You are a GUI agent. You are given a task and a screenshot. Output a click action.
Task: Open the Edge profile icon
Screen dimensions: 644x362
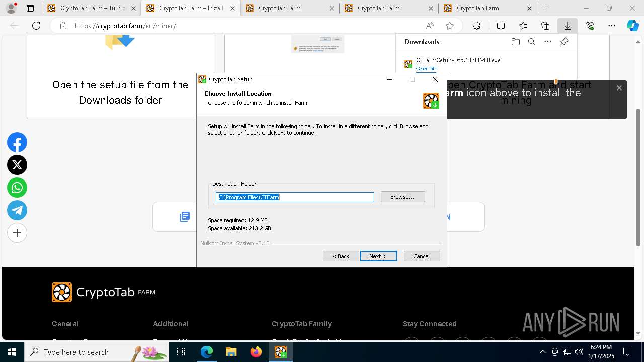[11, 8]
